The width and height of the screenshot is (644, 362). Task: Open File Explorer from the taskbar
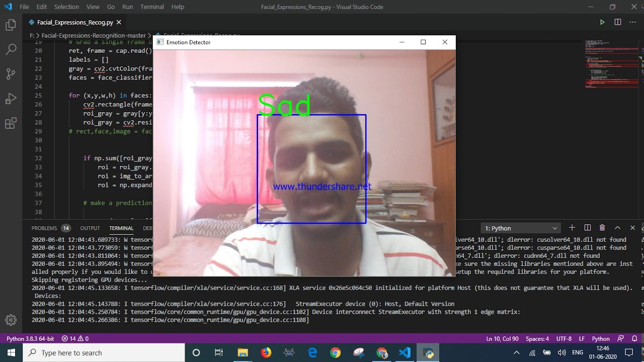tap(243, 352)
